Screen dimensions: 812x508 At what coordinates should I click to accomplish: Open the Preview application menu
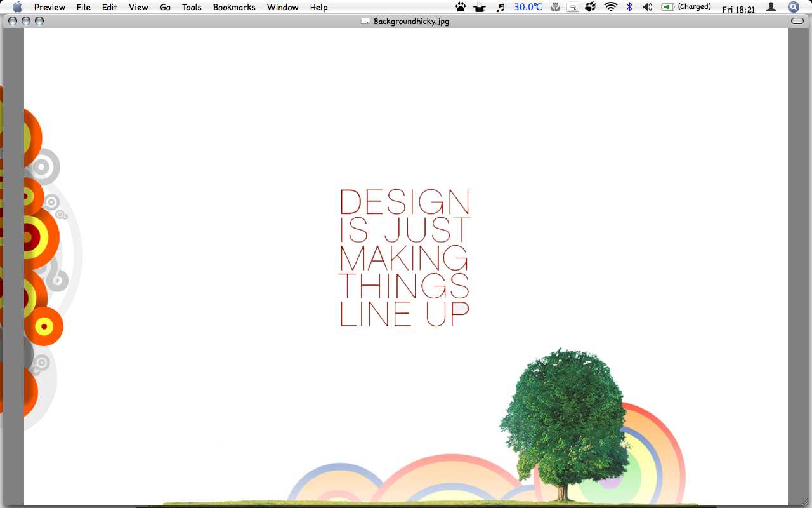[x=49, y=7]
